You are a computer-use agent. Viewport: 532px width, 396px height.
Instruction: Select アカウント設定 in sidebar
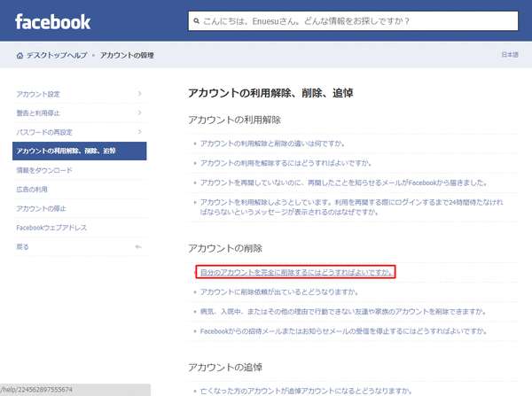point(38,94)
